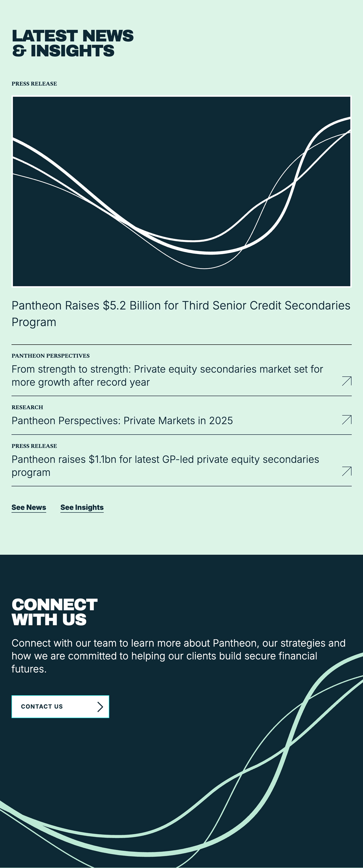Select the Pantheon Perspectives category label
Image resolution: width=363 pixels, height=868 pixels.
[x=51, y=356]
